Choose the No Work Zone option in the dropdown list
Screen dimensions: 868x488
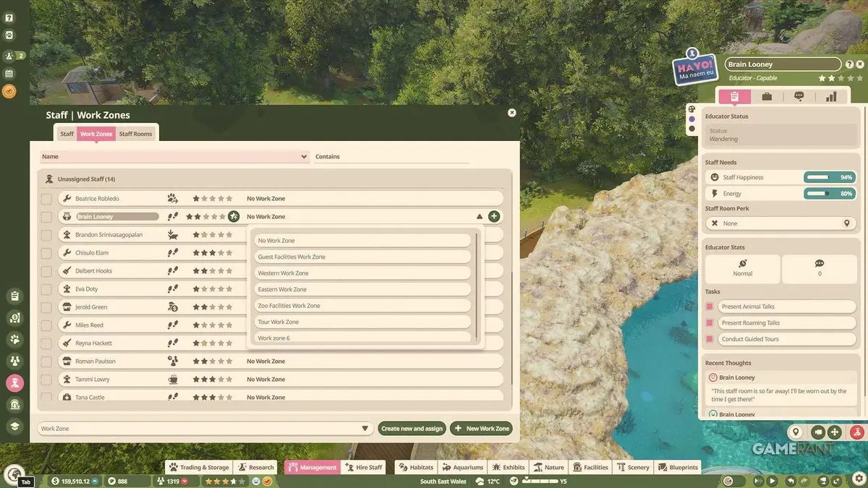tap(362, 240)
